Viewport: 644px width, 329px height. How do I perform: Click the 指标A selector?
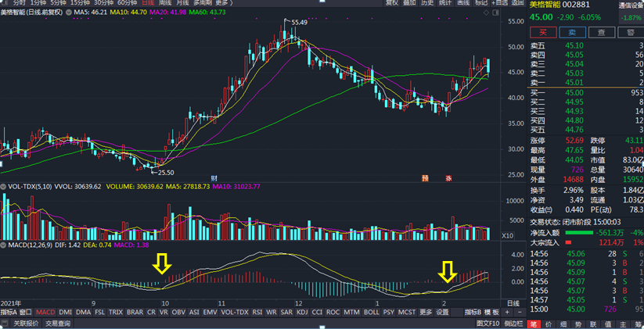click(x=9, y=312)
